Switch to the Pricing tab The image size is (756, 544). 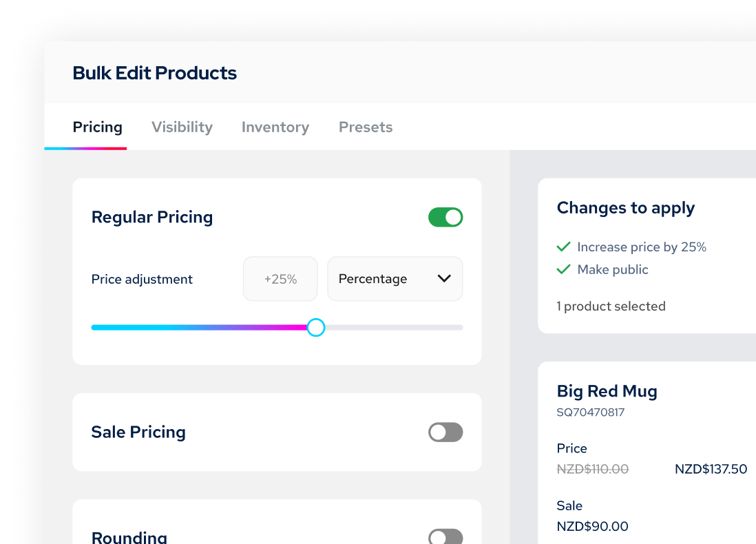pos(98,127)
